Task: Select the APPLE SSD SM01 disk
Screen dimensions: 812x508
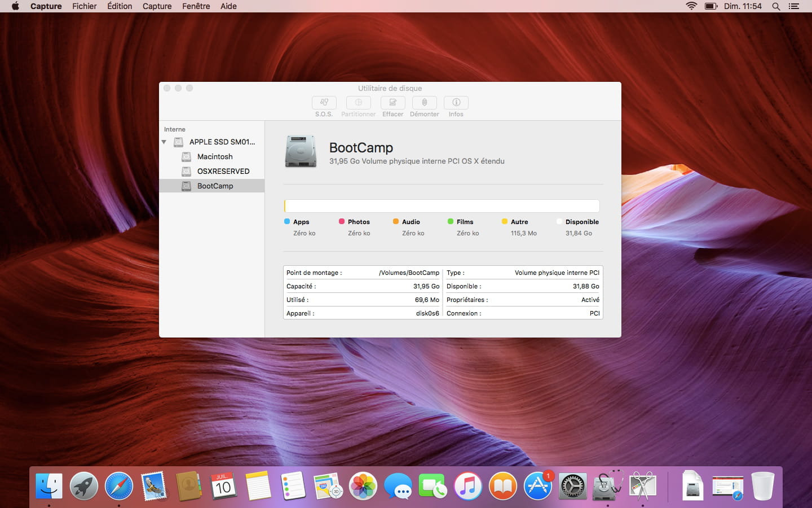Action: click(x=212, y=142)
